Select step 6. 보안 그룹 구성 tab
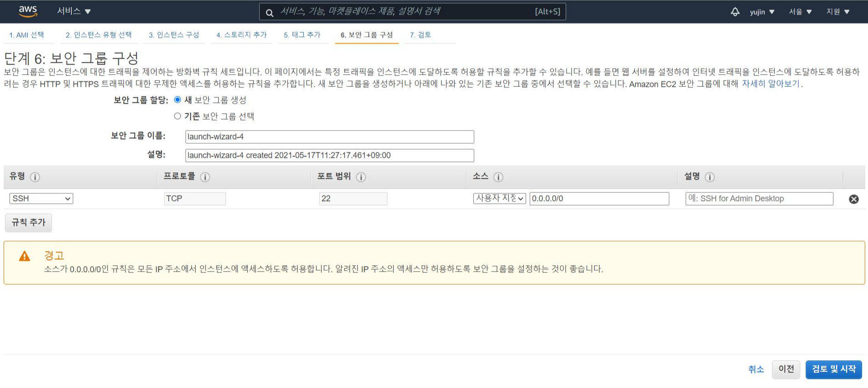This screenshot has width=868, height=388. pos(367,35)
